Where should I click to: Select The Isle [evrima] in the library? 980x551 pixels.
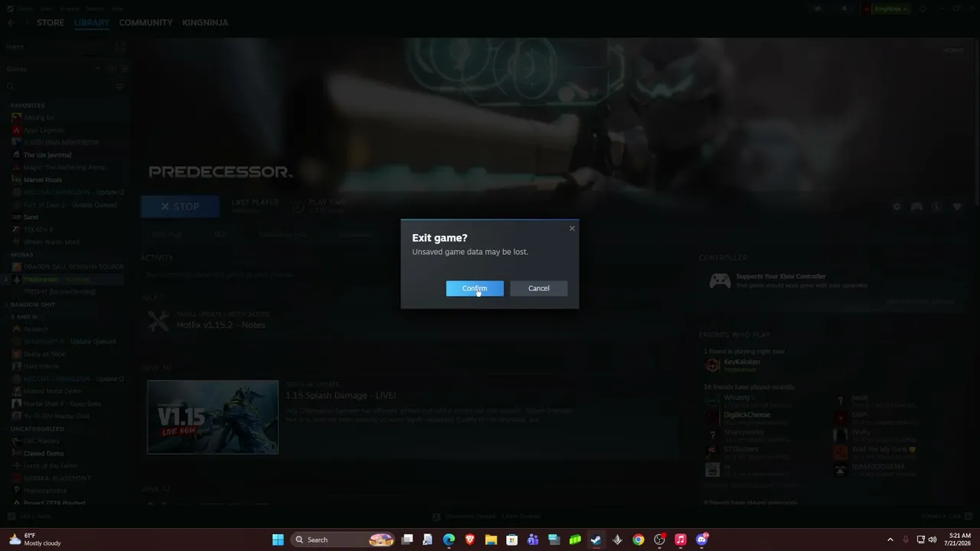47,155
